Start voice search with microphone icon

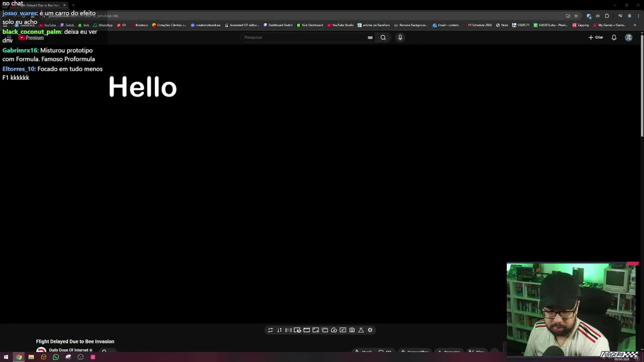tap(400, 37)
